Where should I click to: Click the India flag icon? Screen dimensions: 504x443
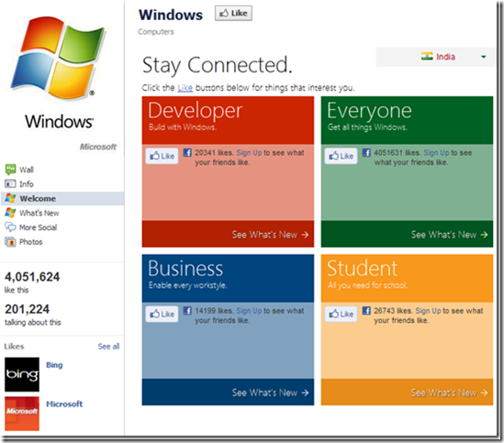427,57
